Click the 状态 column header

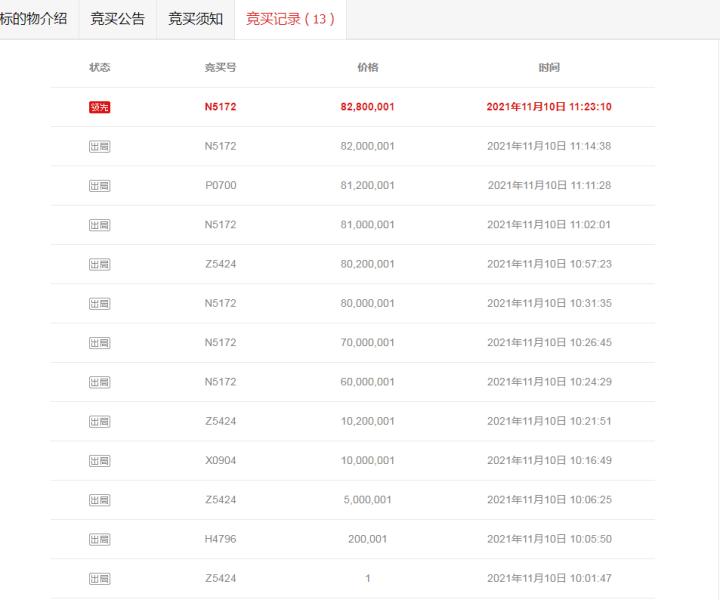point(100,67)
